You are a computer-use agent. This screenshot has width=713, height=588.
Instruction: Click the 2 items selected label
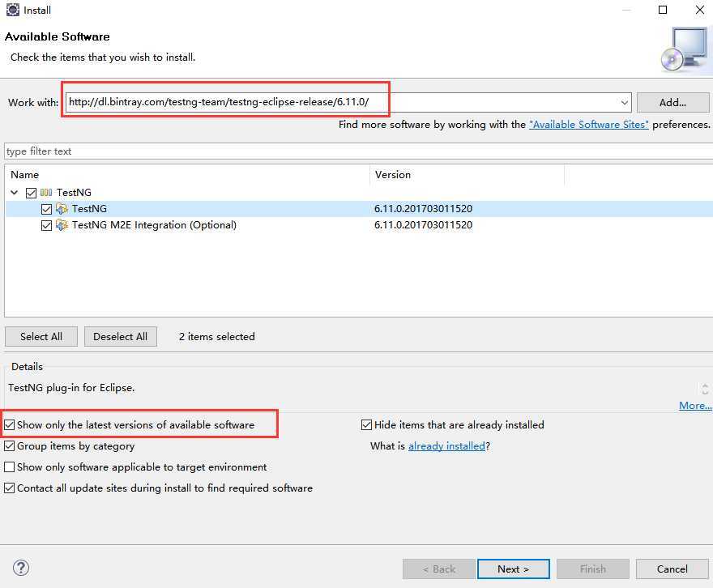pyautogui.click(x=217, y=337)
